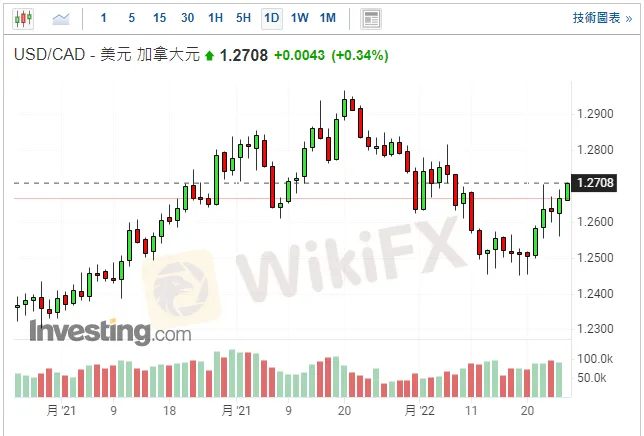Click the green up-arrow price indicator

click(209, 56)
